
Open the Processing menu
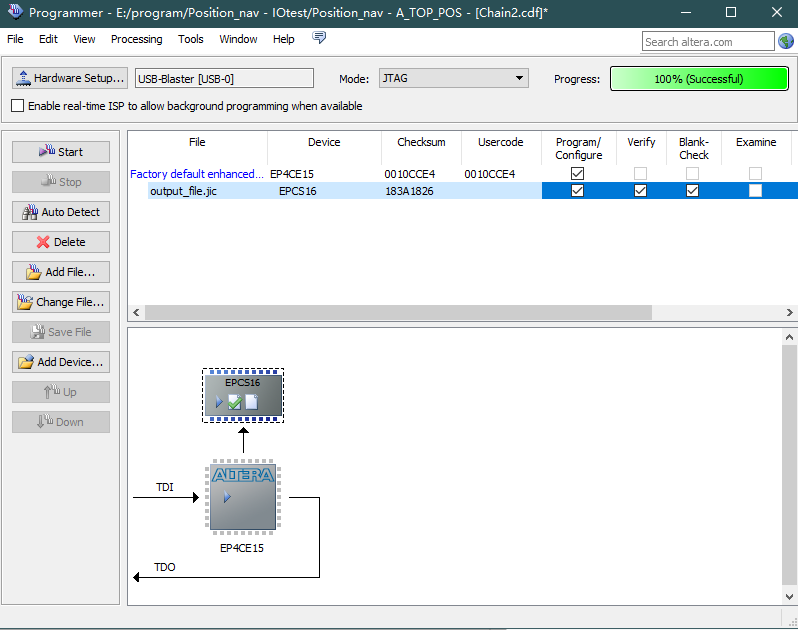tap(136, 39)
